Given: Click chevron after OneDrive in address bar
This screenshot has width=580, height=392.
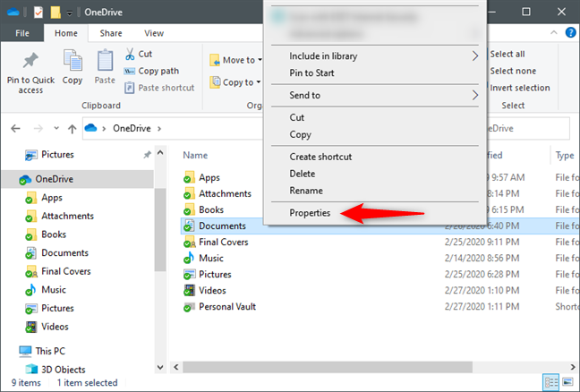Looking at the screenshot, I should (x=159, y=129).
